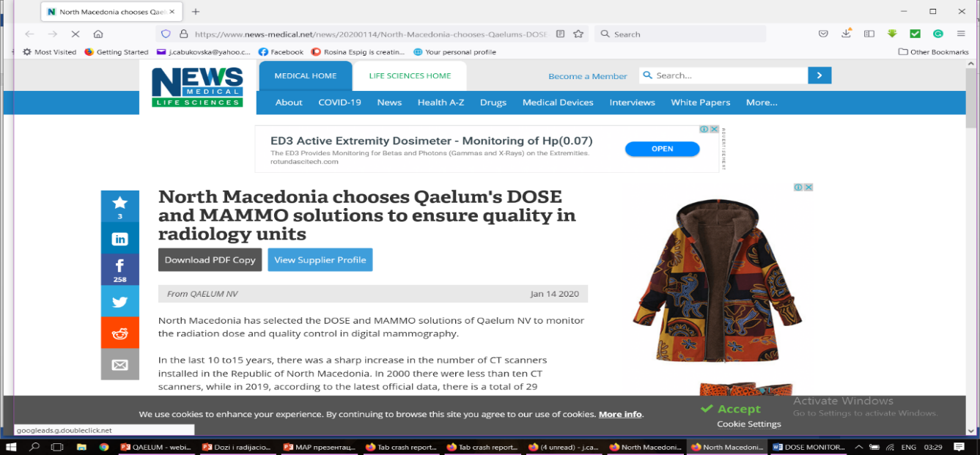Expand the More... navigation menu
The height and width of the screenshot is (455, 980).
click(x=762, y=103)
